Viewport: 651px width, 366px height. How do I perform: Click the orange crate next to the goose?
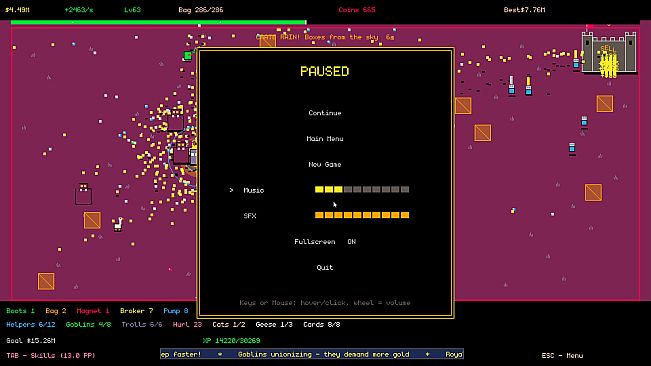click(x=92, y=220)
